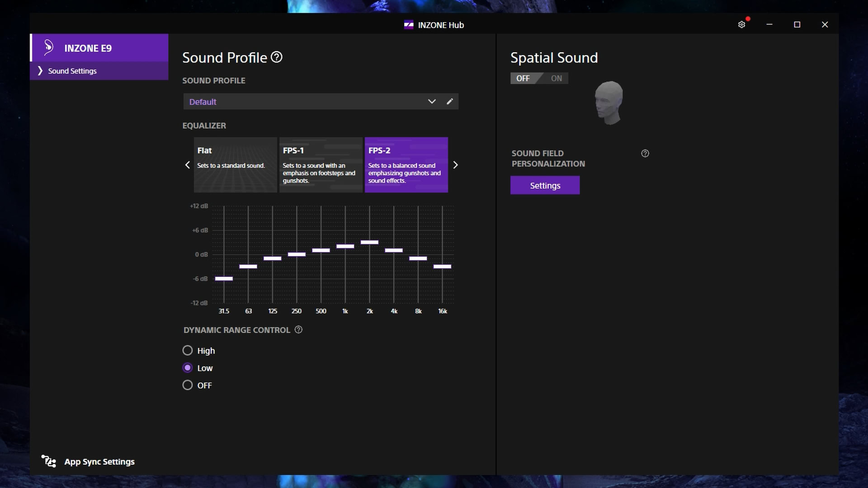
Task: Click the EQUALIZER section label
Action: (x=204, y=126)
